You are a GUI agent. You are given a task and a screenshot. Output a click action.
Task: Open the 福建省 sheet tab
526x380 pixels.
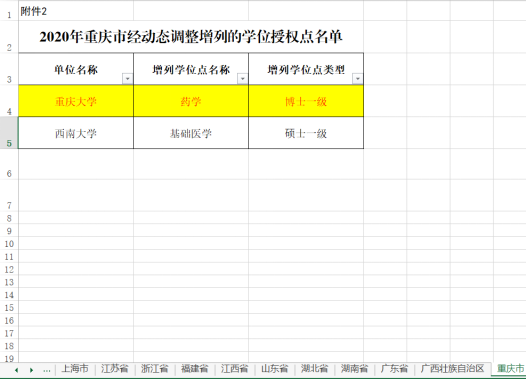click(x=195, y=369)
